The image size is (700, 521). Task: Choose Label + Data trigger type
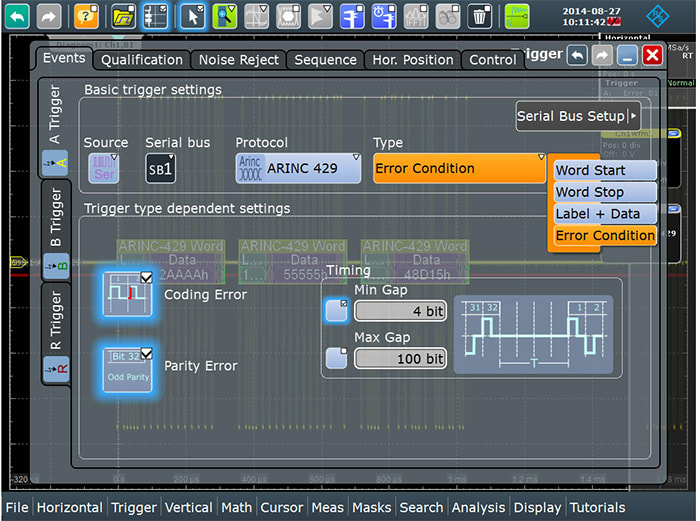[605, 214]
